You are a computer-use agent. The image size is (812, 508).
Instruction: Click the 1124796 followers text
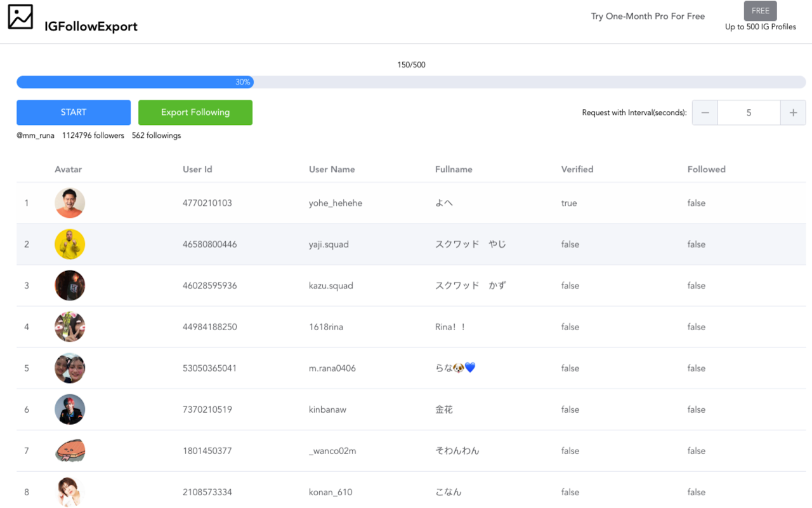93,135
